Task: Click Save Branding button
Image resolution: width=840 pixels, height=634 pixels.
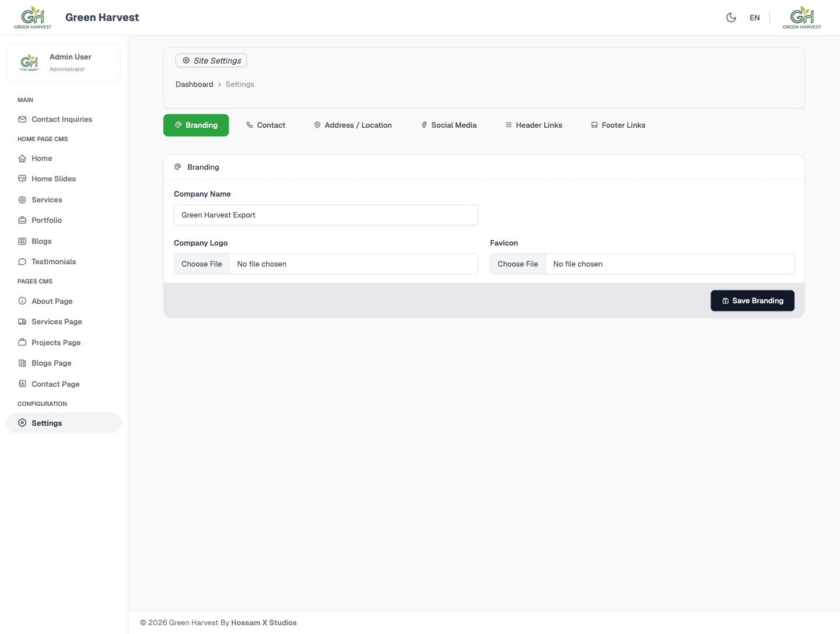Action: coord(752,300)
